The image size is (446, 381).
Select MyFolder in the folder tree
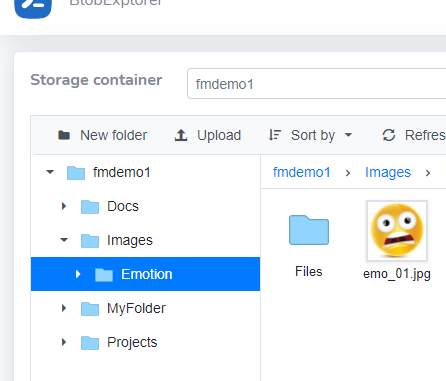(136, 308)
